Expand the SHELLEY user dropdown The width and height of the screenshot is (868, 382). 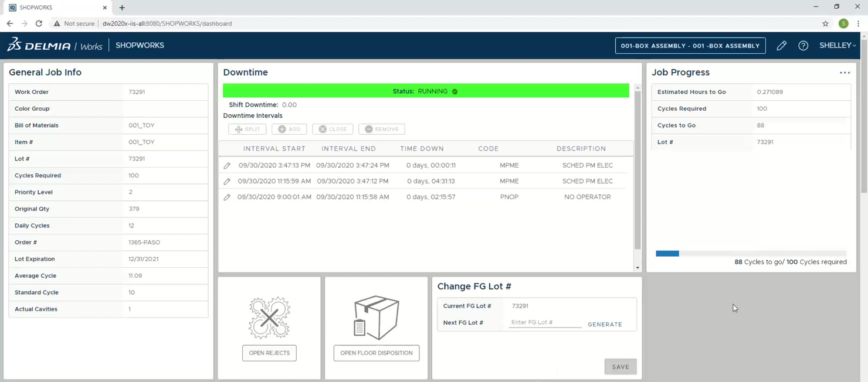click(838, 45)
